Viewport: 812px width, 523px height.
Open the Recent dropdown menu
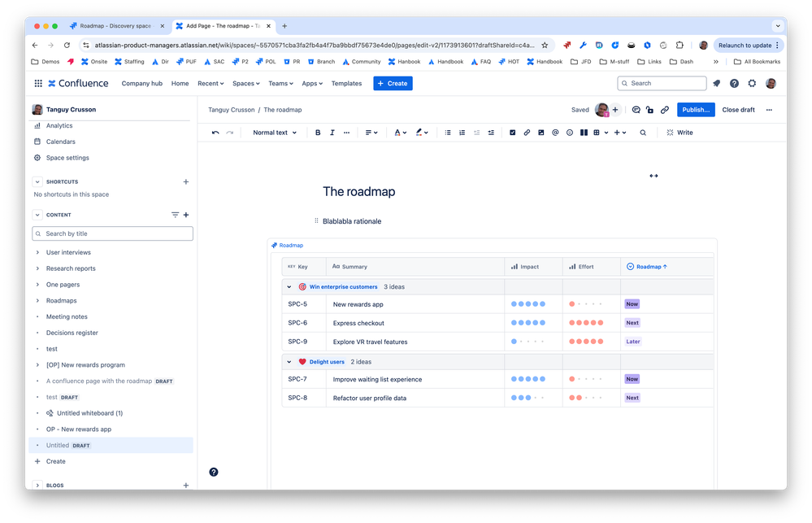[x=211, y=84]
